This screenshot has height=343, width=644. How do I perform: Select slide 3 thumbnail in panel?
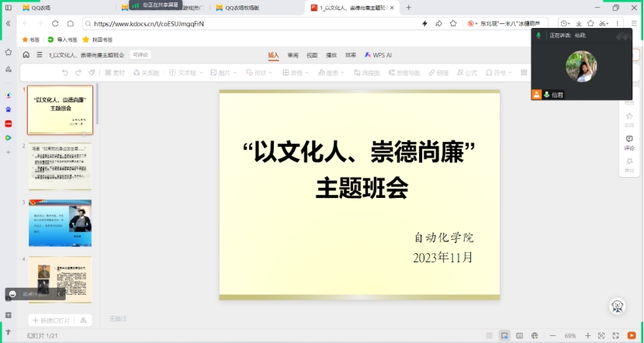60,223
